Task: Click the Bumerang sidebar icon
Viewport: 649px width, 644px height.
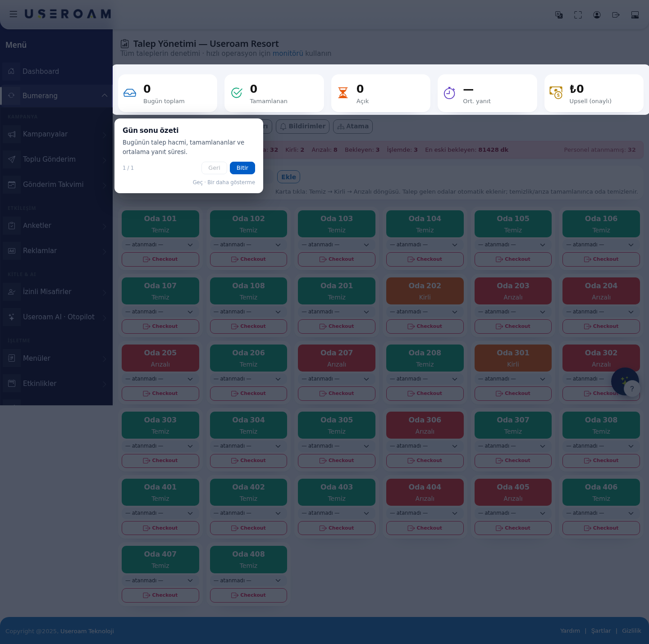Action: (x=11, y=95)
